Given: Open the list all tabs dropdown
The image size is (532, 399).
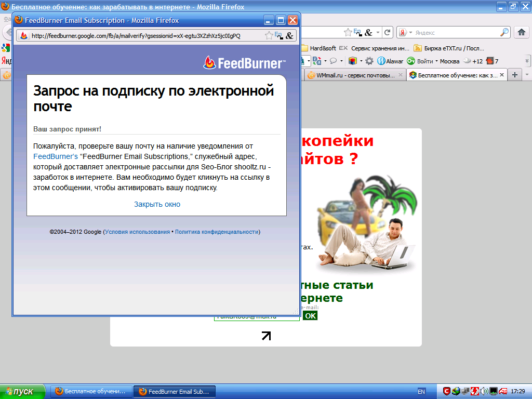Looking at the screenshot, I should (x=527, y=75).
